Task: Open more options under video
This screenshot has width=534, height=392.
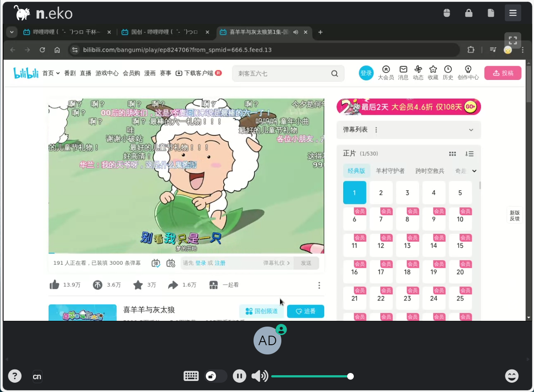Action: click(319, 285)
